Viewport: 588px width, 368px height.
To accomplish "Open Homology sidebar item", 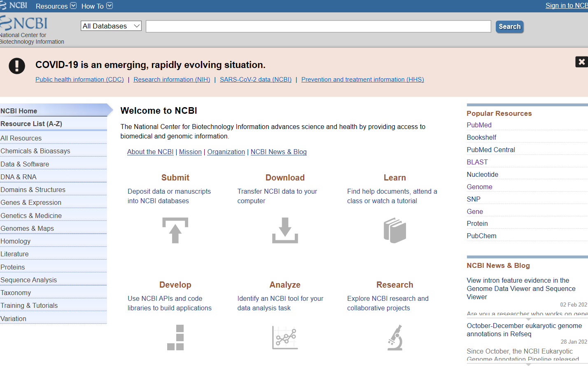I will [54, 241].
